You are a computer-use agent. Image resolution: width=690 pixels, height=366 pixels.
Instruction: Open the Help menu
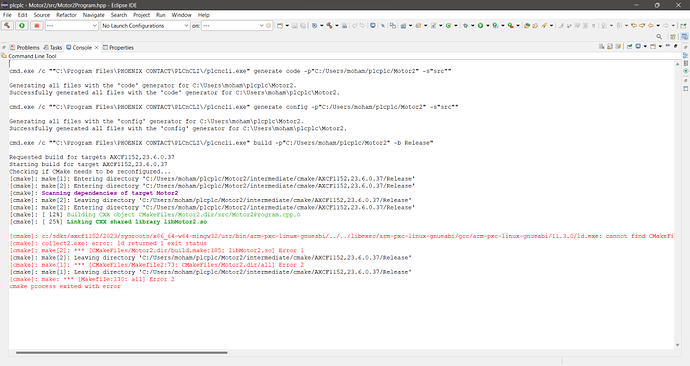pos(203,15)
